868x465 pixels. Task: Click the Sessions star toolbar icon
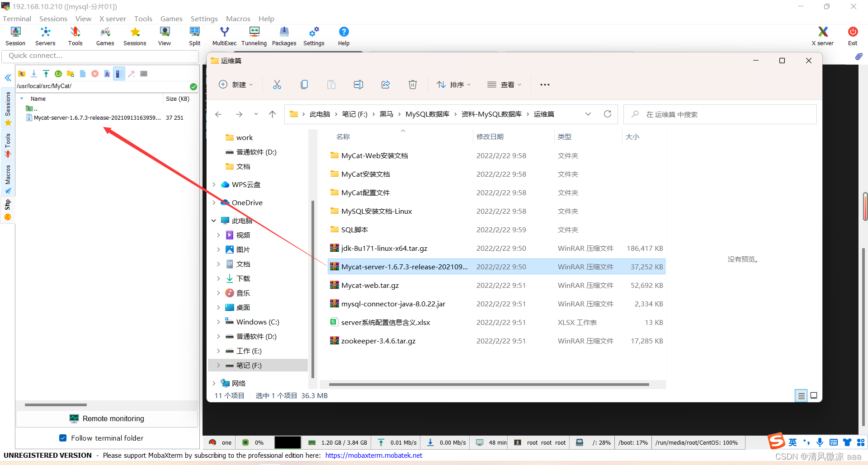pos(135,36)
